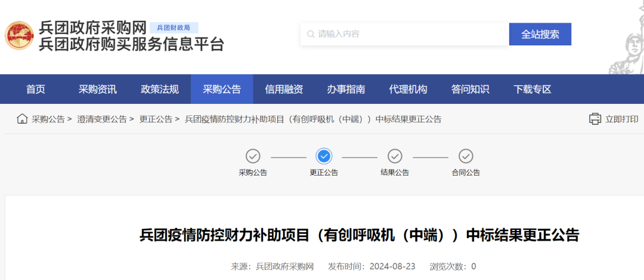
Task: Click the 立即打印 link
Action: pos(621,119)
